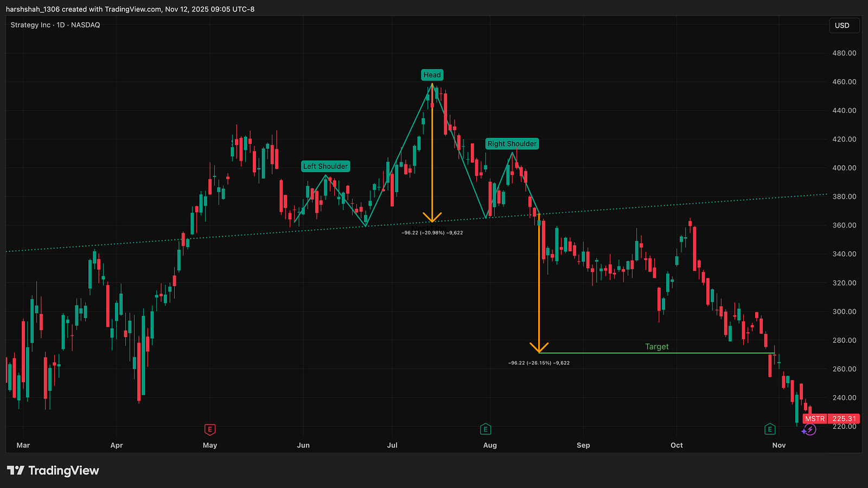Click the Jul label on time axis
The height and width of the screenshot is (488, 868).
392,446
